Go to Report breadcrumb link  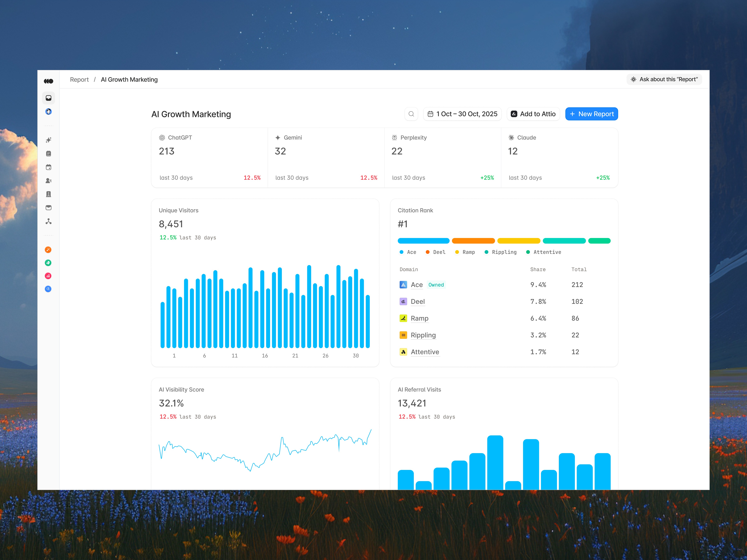[x=79, y=80]
